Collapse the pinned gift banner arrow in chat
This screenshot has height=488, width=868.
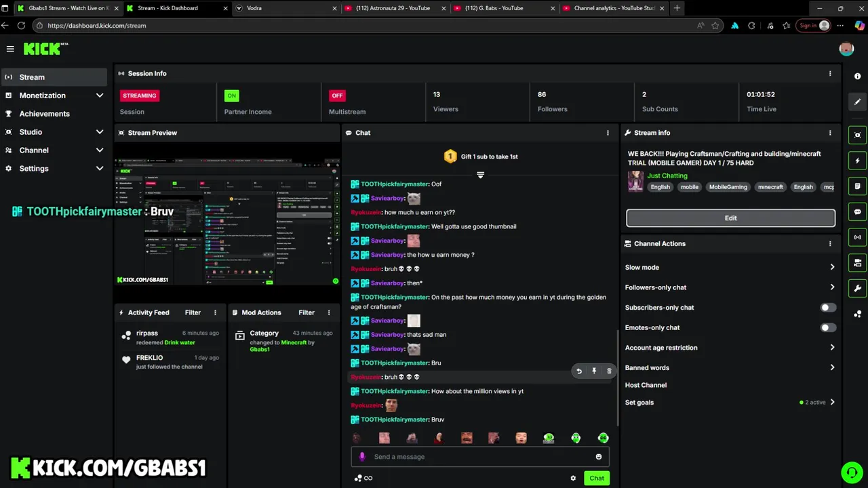pos(480,175)
